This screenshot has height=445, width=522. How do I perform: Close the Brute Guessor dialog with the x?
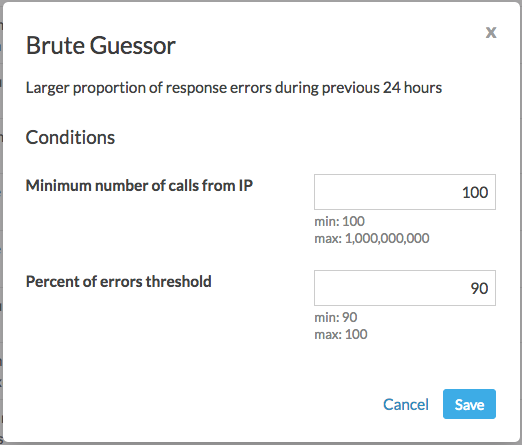[491, 33]
